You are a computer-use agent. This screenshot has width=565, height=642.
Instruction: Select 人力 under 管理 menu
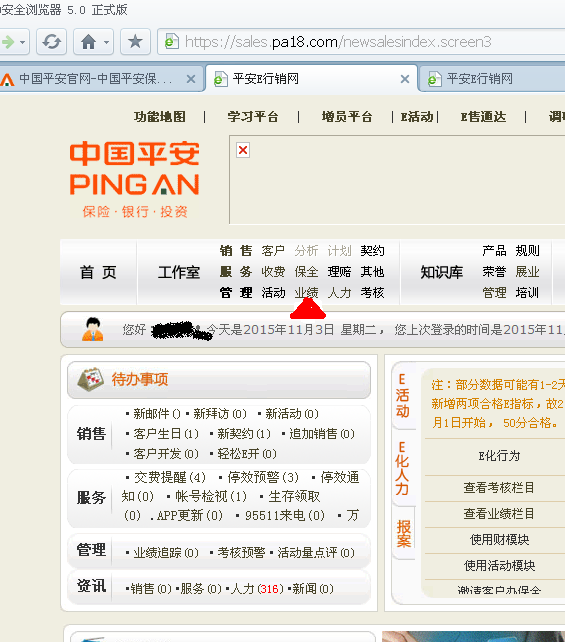click(x=339, y=292)
